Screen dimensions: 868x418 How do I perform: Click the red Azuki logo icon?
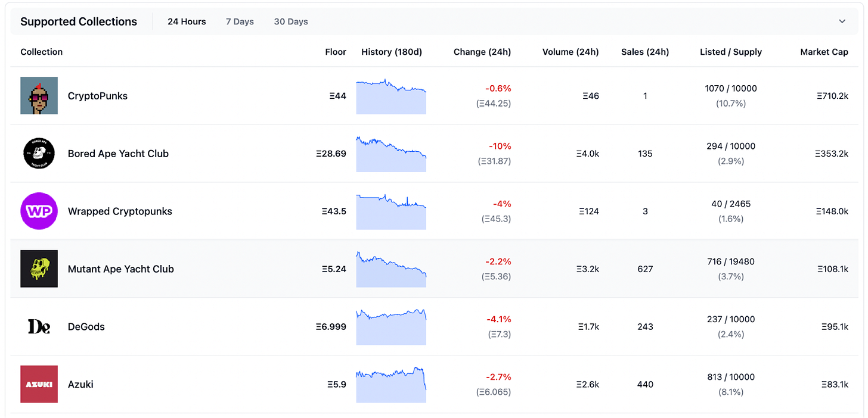point(39,384)
